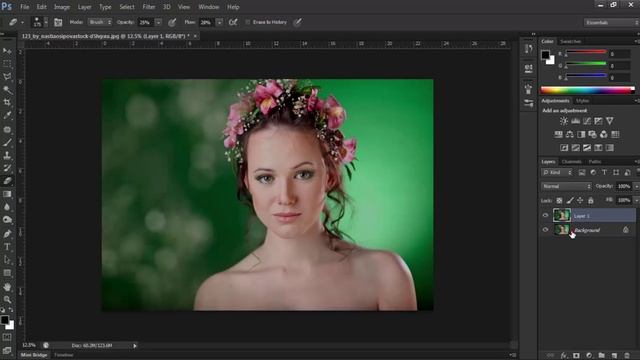Hide Layer 1 using eye icon

[x=545, y=216]
